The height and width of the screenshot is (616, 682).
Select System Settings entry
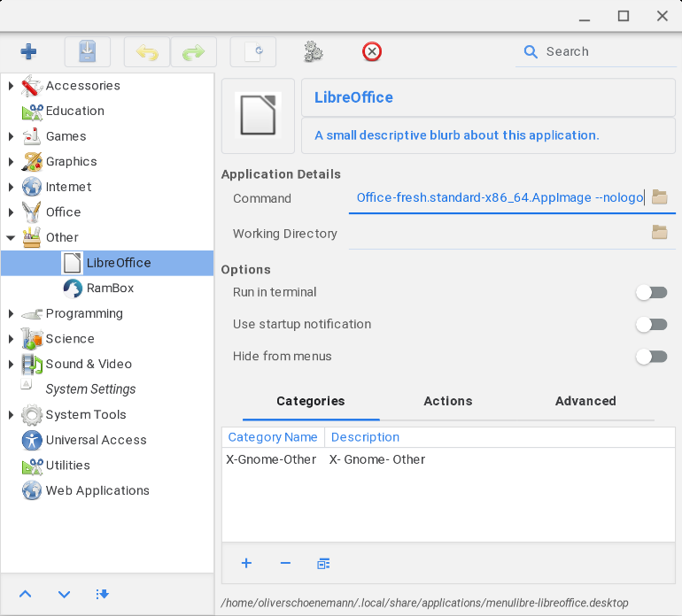(x=90, y=389)
